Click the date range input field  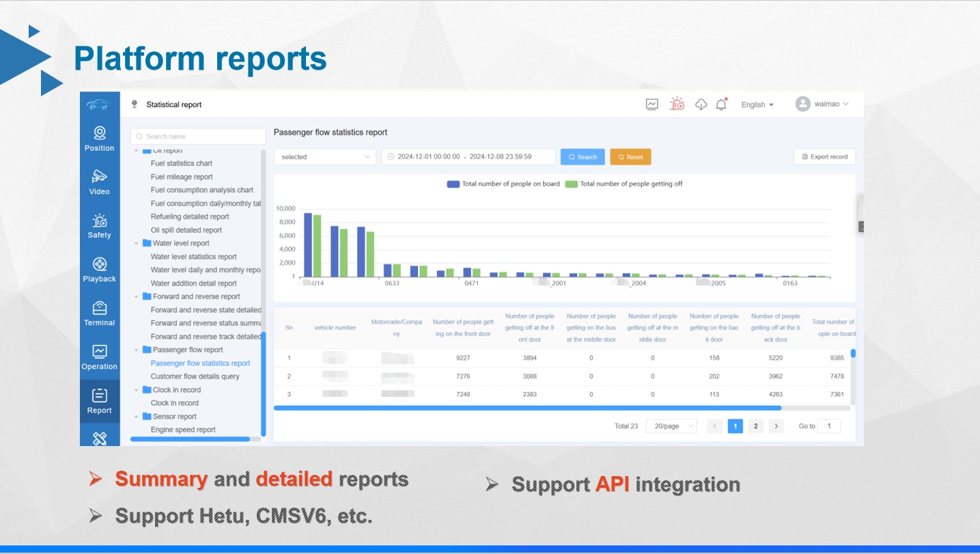[x=468, y=157]
